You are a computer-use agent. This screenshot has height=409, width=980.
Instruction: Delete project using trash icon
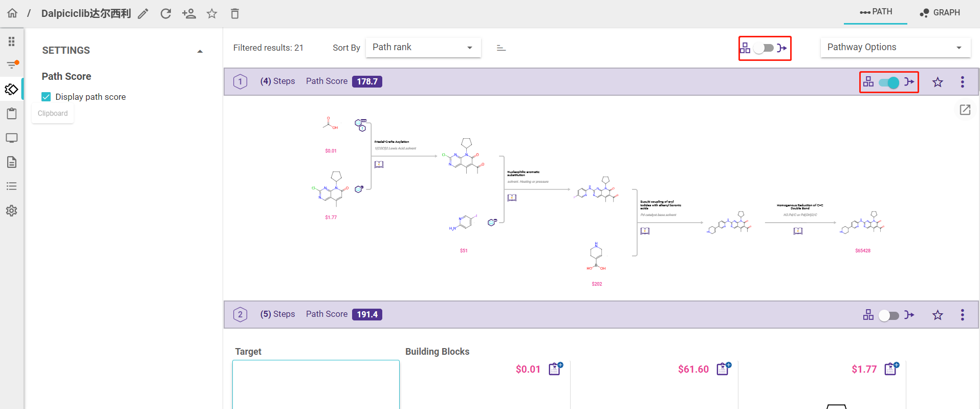(x=235, y=14)
